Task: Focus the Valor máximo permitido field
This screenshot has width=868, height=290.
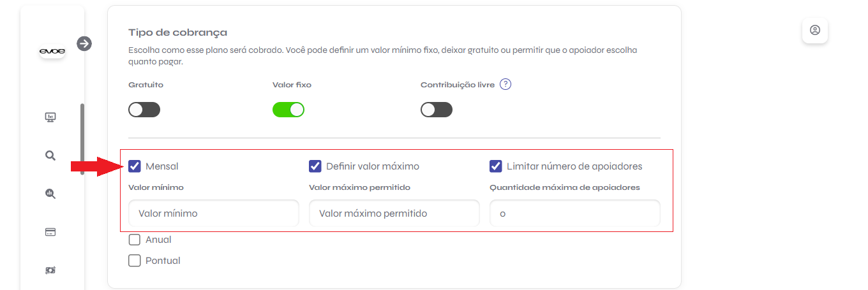Action: [394, 214]
